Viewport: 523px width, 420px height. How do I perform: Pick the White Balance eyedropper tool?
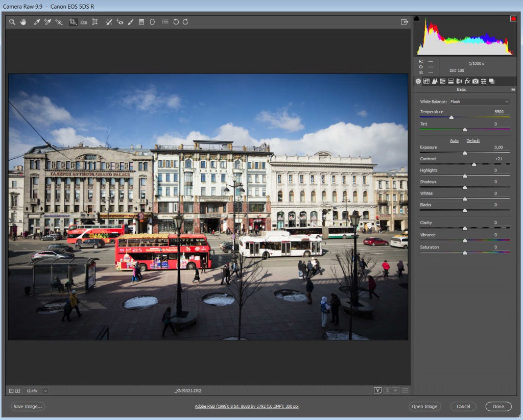pyautogui.click(x=37, y=22)
